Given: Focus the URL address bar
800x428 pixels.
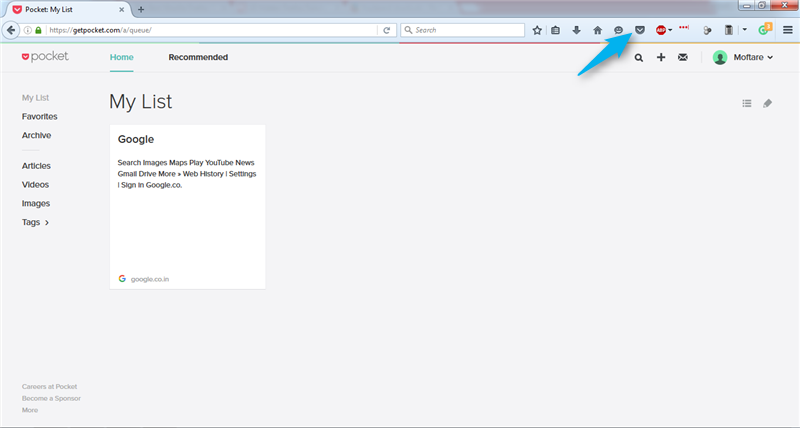Looking at the screenshot, I should point(212,30).
